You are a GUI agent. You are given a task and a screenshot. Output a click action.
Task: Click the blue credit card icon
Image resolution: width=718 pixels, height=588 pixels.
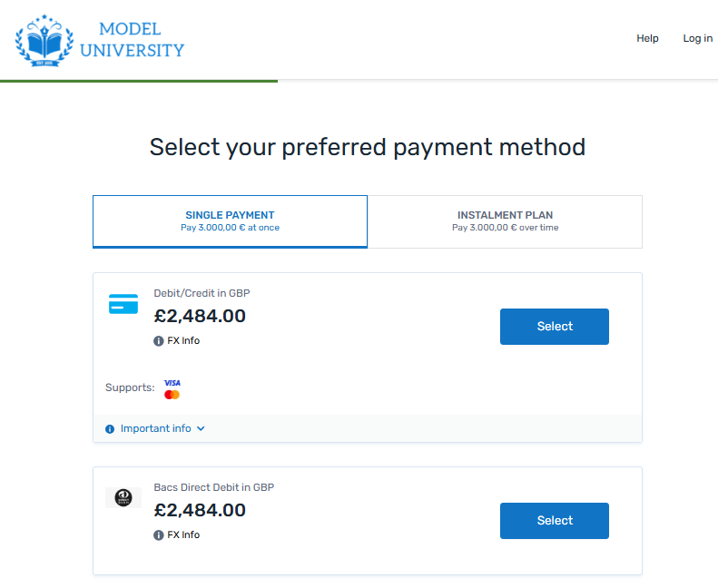123,304
